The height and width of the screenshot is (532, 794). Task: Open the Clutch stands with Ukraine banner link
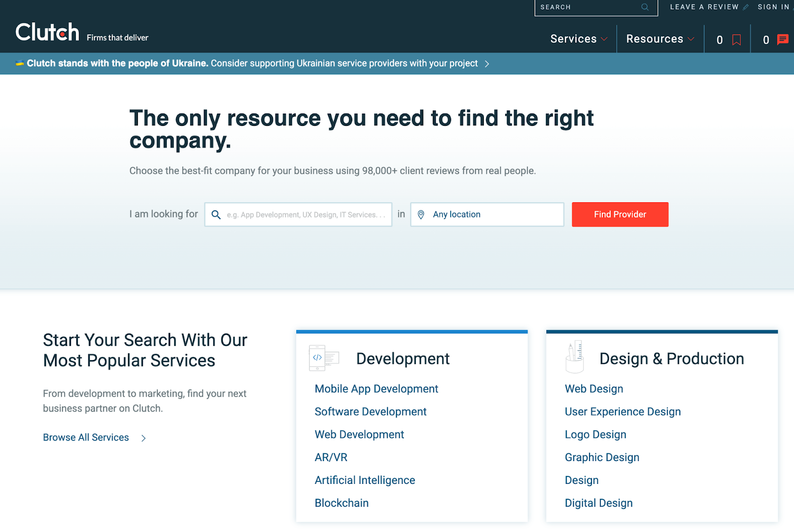(252, 63)
